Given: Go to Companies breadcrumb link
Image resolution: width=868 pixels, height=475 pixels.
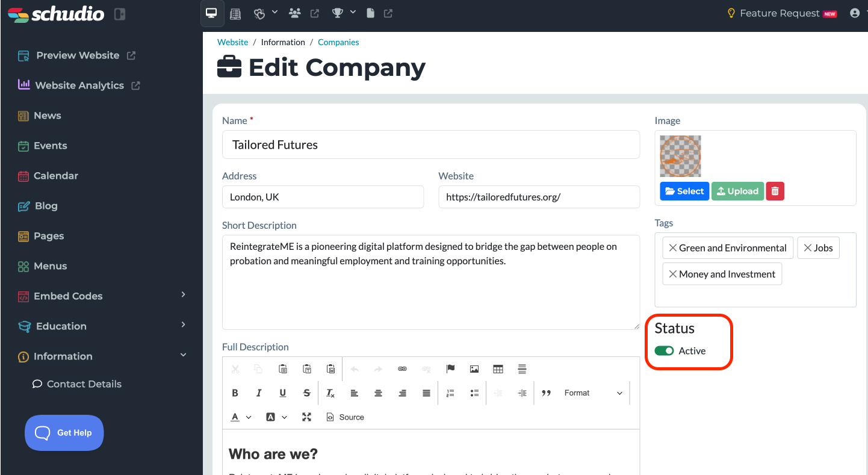Looking at the screenshot, I should click(338, 42).
